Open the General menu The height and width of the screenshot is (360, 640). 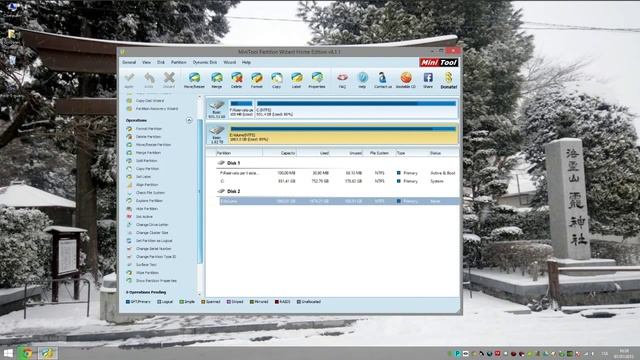click(129, 62)
